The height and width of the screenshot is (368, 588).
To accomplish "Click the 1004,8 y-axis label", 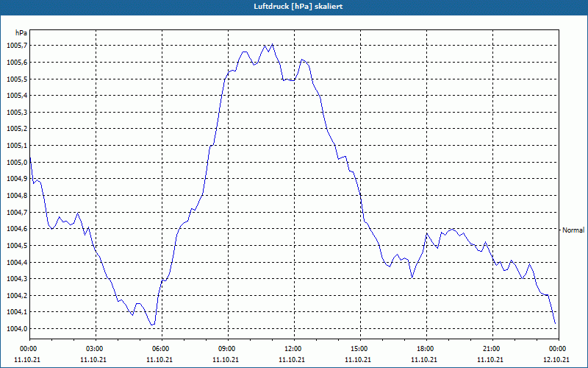I will (x=17, y=196).
